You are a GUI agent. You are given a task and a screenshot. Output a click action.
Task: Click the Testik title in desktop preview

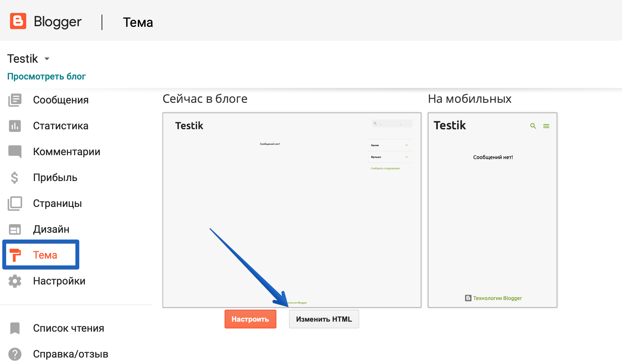[189, 126]
